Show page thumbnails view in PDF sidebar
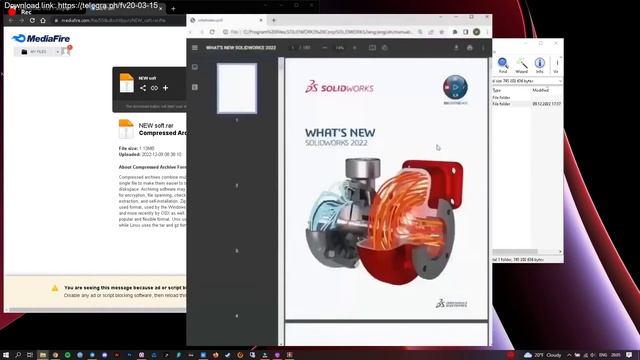The image size is (640, 360). click(x=195, y=67)
